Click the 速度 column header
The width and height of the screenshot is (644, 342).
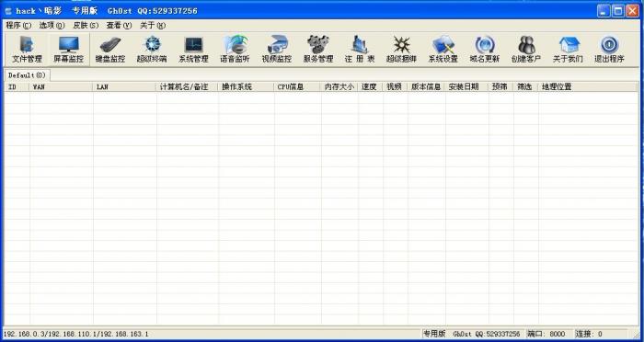point(371,87)
